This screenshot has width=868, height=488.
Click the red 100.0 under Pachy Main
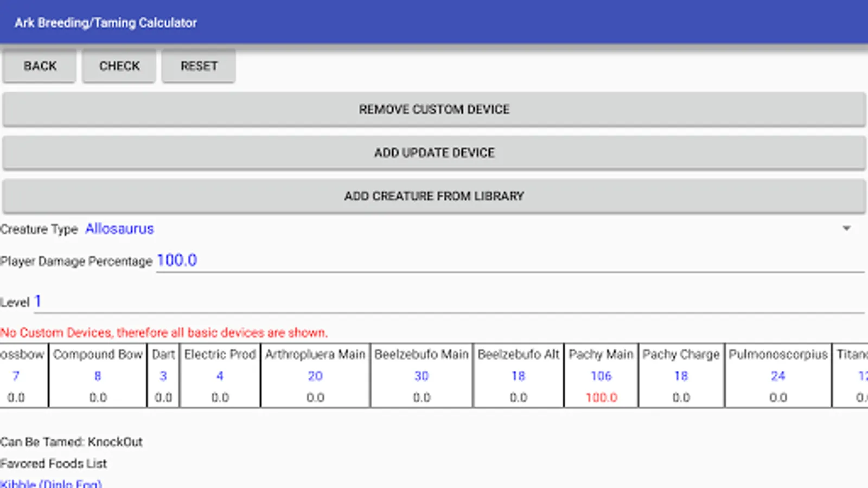[601, 397]
